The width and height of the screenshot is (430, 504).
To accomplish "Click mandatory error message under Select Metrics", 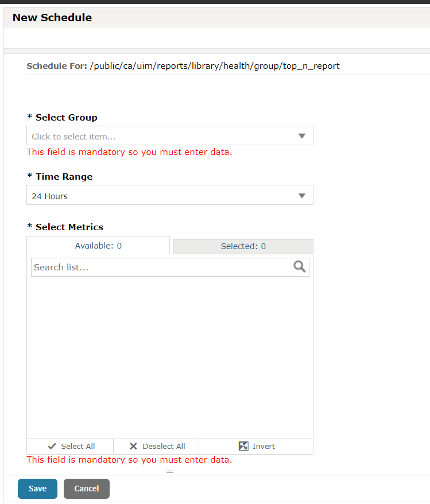I will pos(129,460).
